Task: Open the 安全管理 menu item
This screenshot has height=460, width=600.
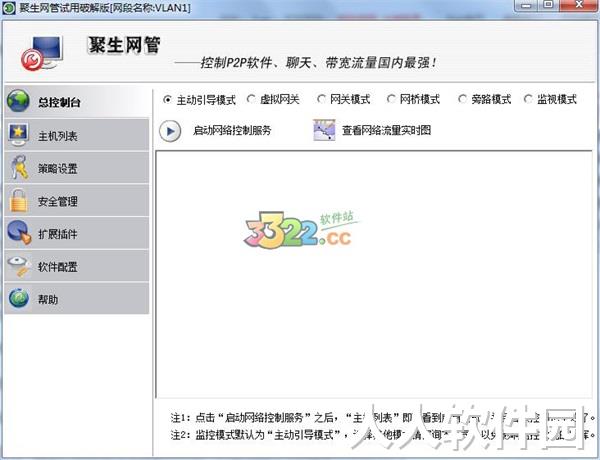Action: 77,200
